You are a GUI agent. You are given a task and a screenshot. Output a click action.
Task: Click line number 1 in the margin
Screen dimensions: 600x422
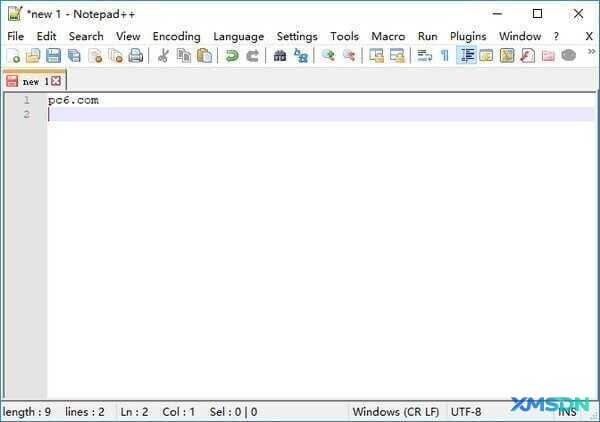tap(27, 100)
